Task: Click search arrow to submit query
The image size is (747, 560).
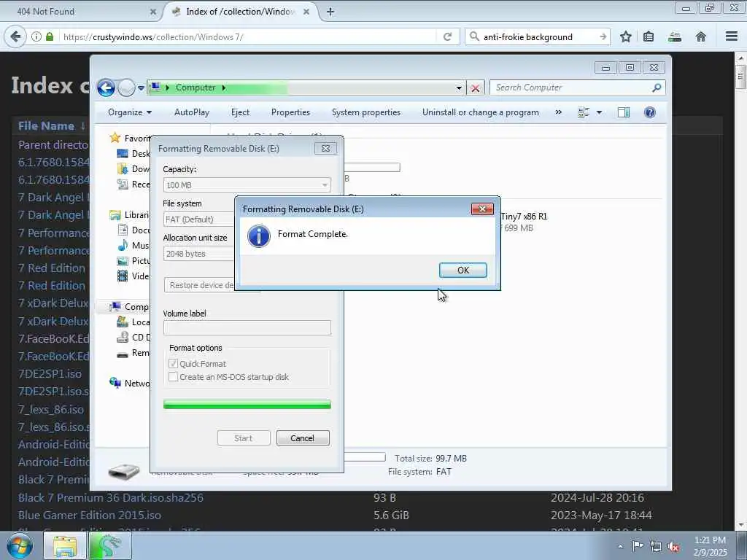Action: (603, 36)
